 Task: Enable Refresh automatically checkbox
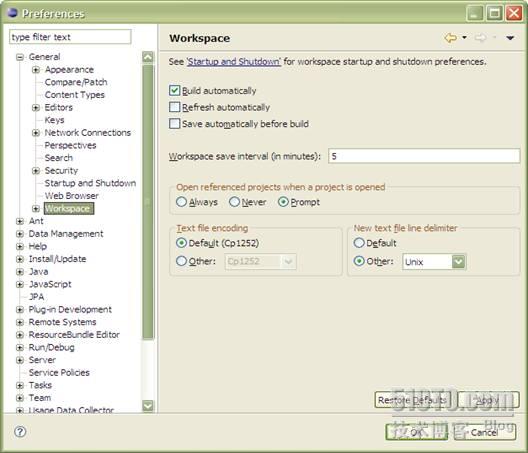(x=174, y=107)
